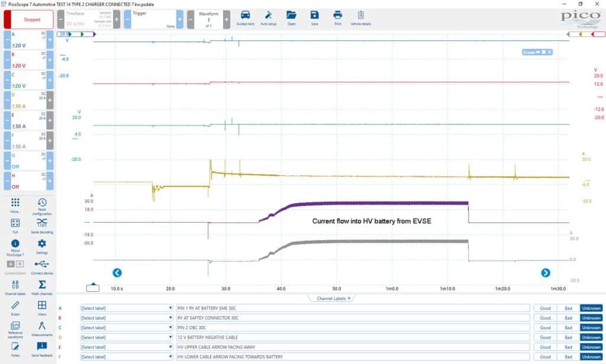Screen dimensions: 606x364
Task: Click the Auto setup wand icon
Action: pos(268,18)
